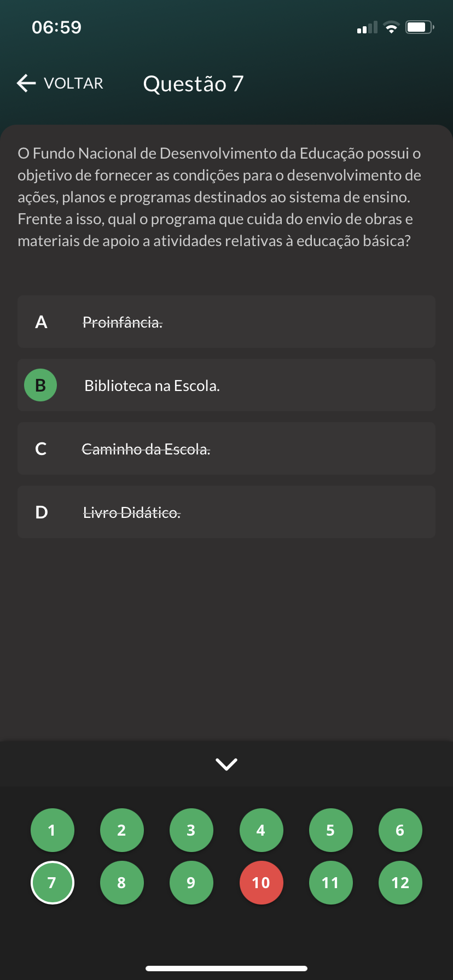Tap the back arrow icon
Viewport: 453px width, 980px height.
pos(26,83)
